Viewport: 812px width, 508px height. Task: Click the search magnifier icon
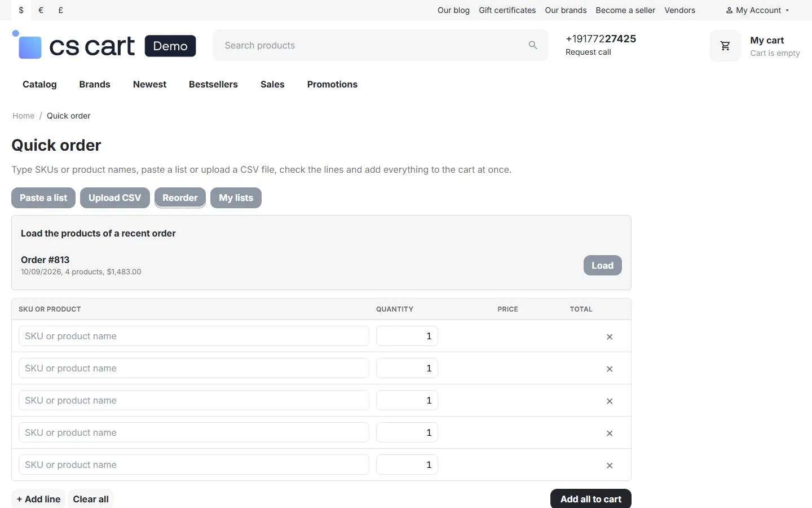(533, 45)
